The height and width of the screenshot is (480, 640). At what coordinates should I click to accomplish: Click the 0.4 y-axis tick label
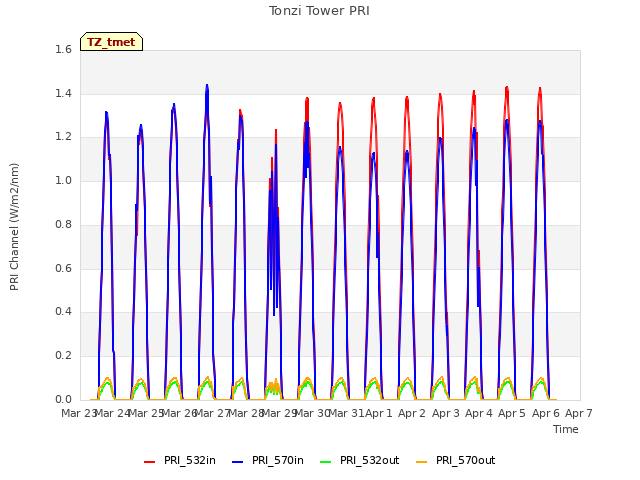pyautogui.click(x=63, y=311)
